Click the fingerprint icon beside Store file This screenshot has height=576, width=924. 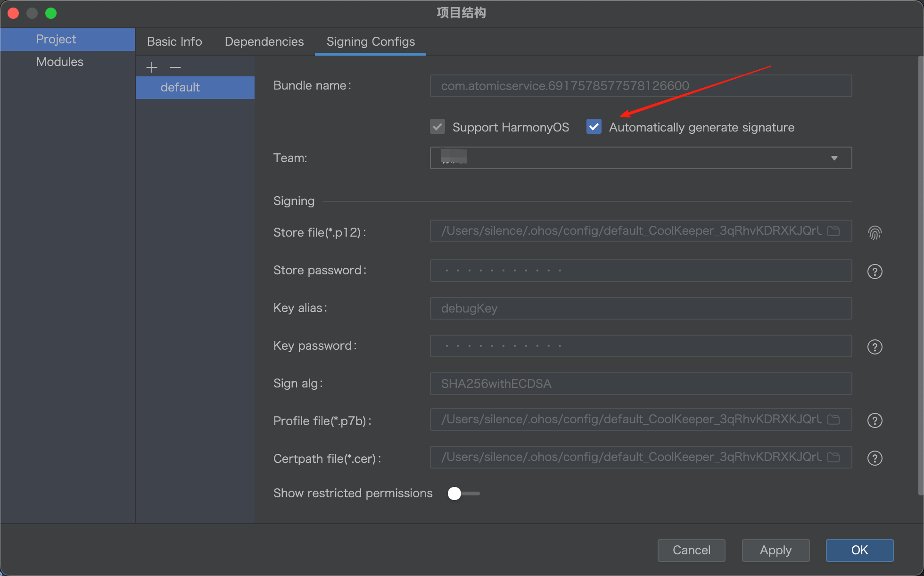[874, 232]
